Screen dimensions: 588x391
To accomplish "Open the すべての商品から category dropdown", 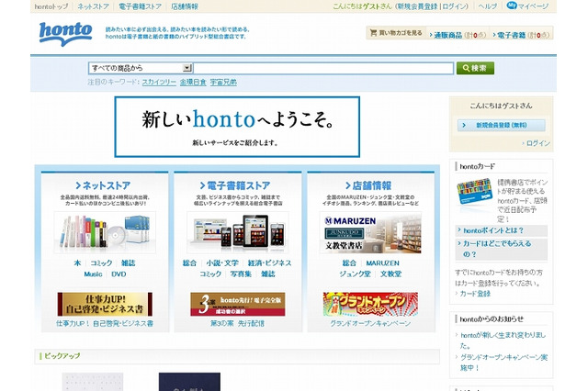I will coord(140,68).
